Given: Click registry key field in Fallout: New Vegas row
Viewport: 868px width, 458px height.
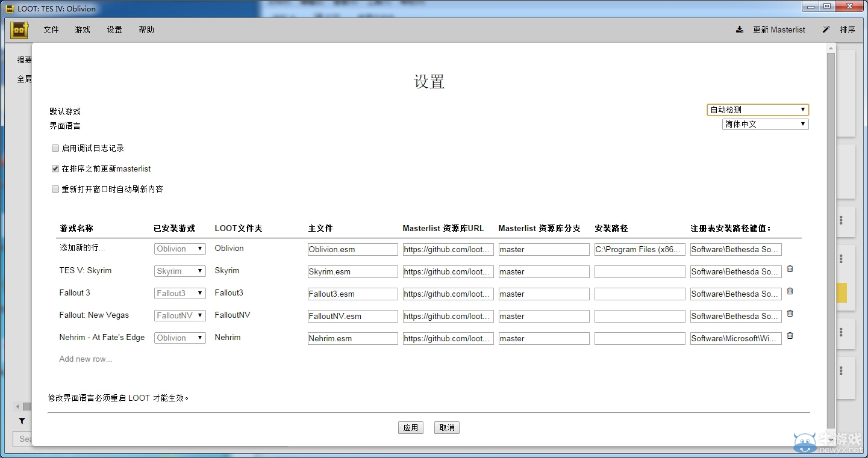Looking at the screenshot, I should (736, 316).
